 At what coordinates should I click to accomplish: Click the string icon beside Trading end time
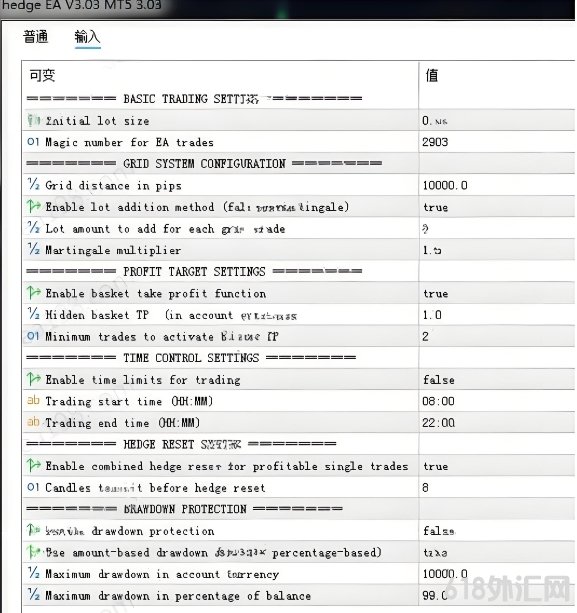click(x=33, y=422)
